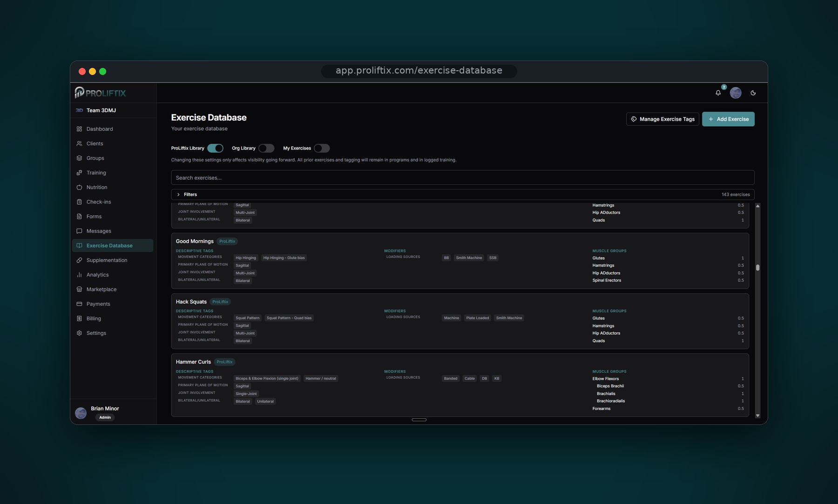The image size is (838, 504).
Task: Click the browser address bar URL
Action: 419,71
